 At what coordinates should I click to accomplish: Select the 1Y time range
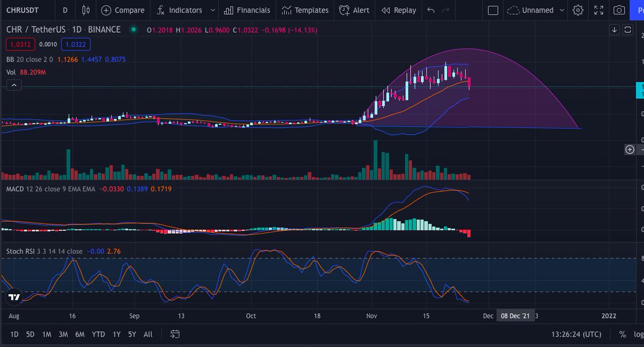(x=116, y=334)
